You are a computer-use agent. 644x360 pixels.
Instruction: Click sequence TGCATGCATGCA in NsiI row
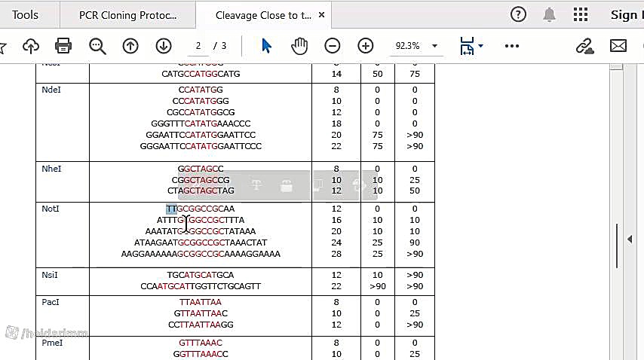pyautogui.click(x=201, y=275)
